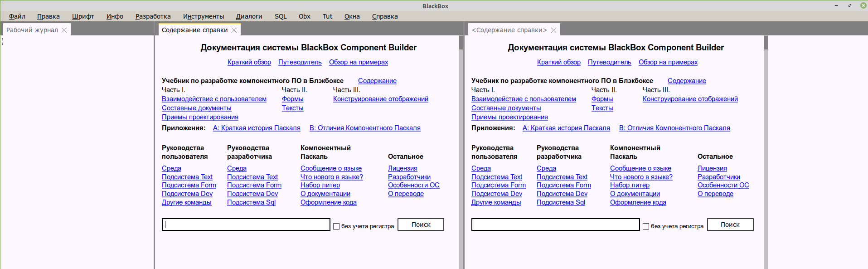Viewport: 868px width, 269px height.
Task: Open the left Краткий обзор link
Action: [249, 62]
